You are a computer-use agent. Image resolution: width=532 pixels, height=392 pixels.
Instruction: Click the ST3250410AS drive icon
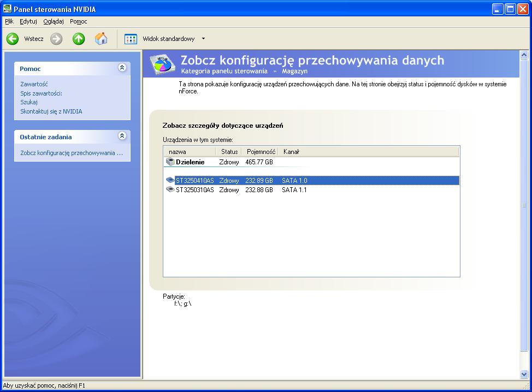tap(170, 180)
